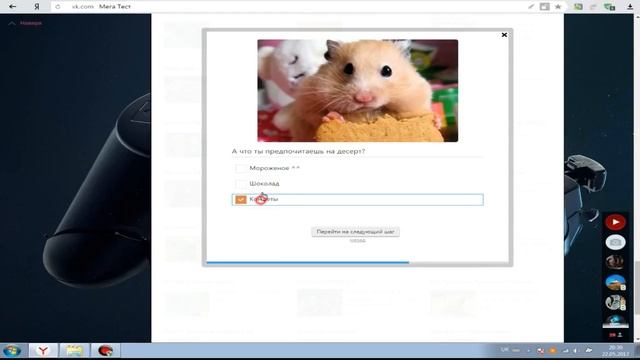Click network signal icon in tray
This screenshot has height=360, width=640.
click(566, 351)
